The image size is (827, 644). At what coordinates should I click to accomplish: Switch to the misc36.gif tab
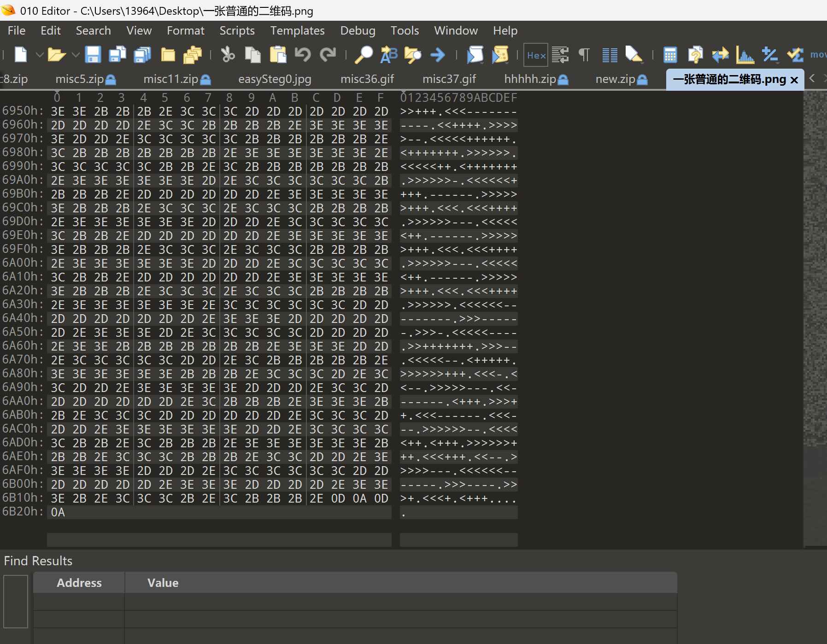[x=367, y=79]
